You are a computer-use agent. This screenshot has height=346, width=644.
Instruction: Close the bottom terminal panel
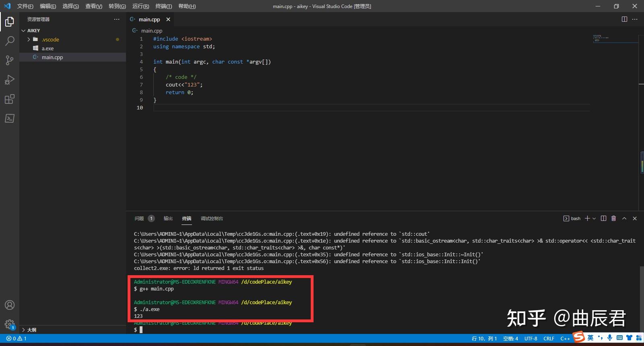coord(635,218)
